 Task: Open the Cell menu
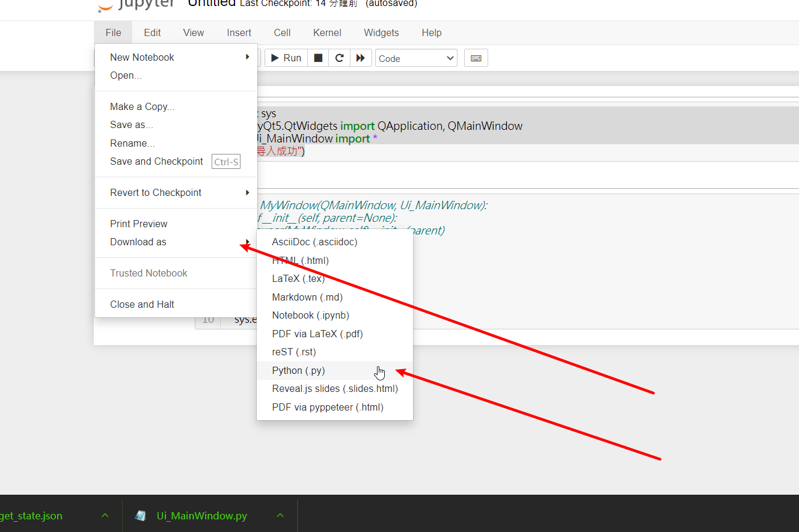[282, 32]
